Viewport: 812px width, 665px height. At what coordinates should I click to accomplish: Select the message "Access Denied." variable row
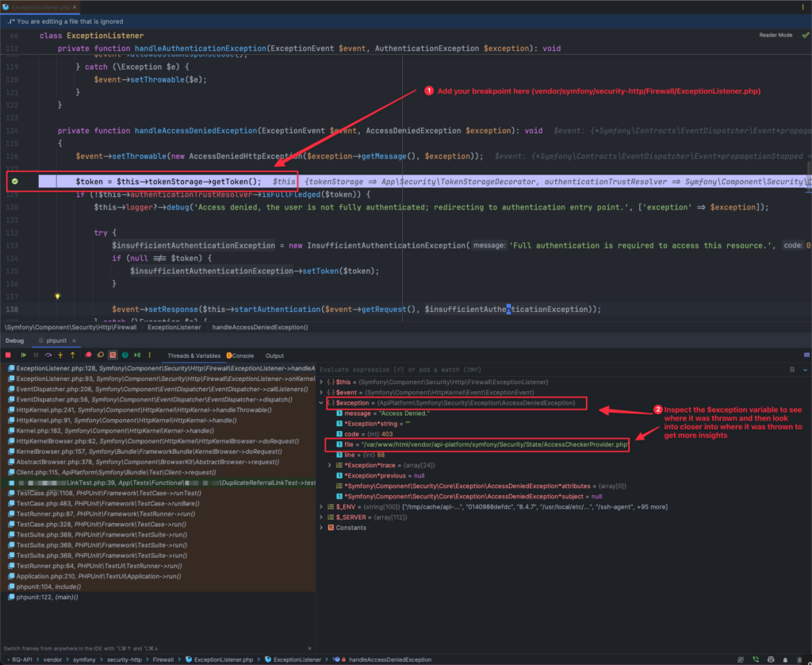click(x=383, y=413)
